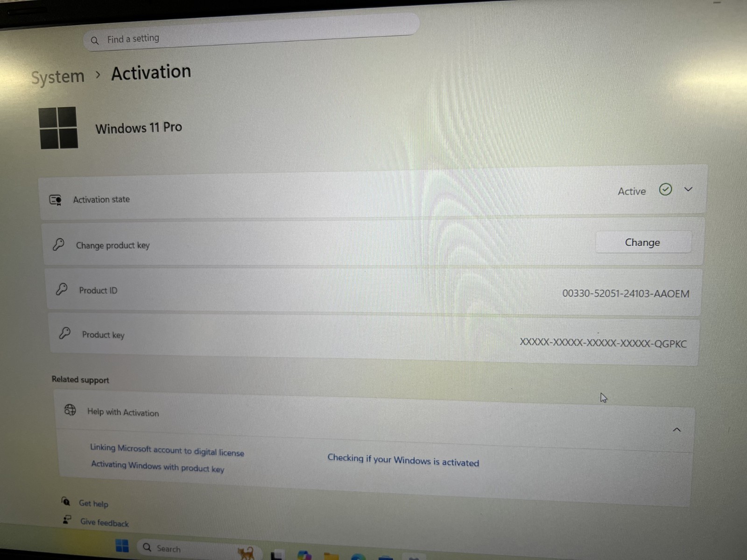Open the Give feedback link
This screenshot has width=747, height=560.
(104, 523)
